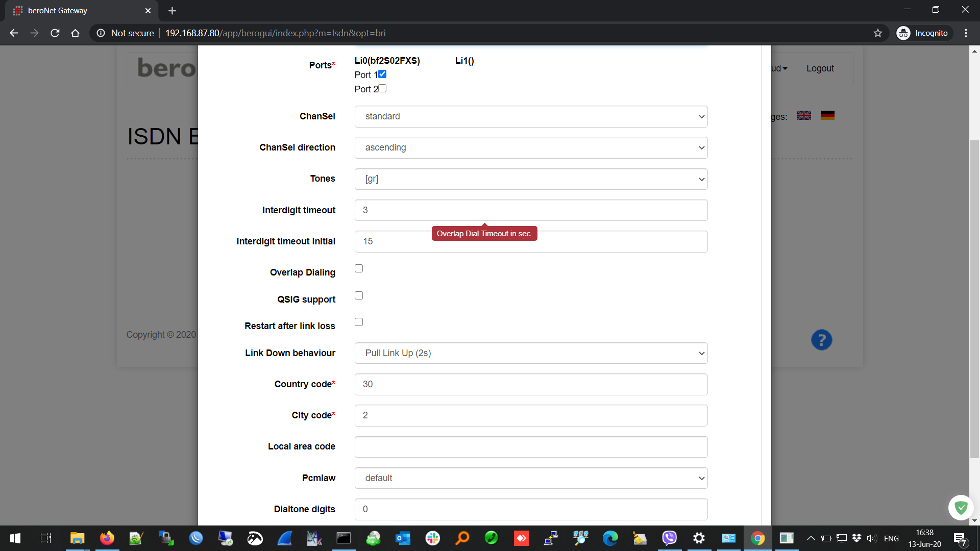980x551 pixels.
Task: Click the Local area code field
Action: coord(531,447)
